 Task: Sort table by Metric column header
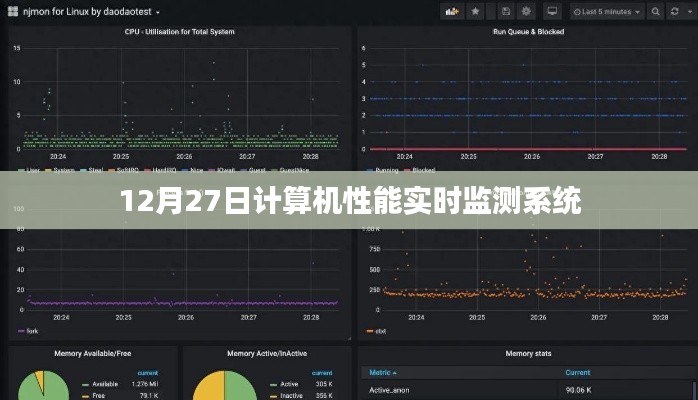pyautogui.click(x=380, y=372)
